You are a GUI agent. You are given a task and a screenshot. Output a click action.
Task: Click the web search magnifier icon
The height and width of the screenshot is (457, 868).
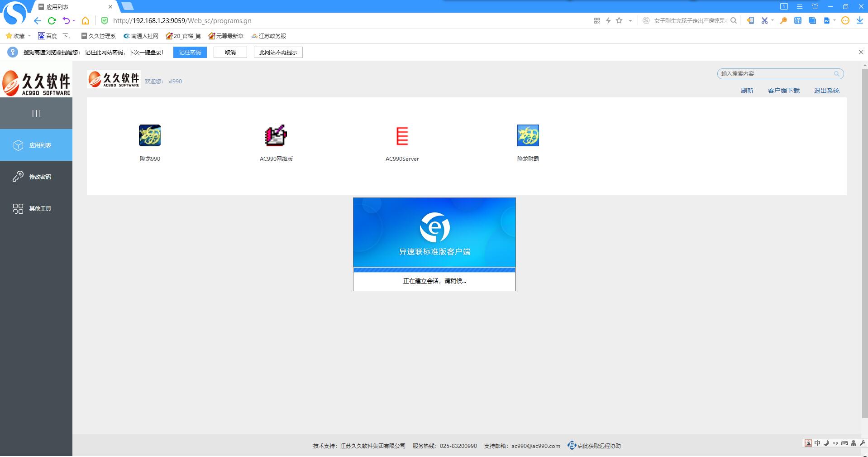pyautogui.click(x=734, y=20)
